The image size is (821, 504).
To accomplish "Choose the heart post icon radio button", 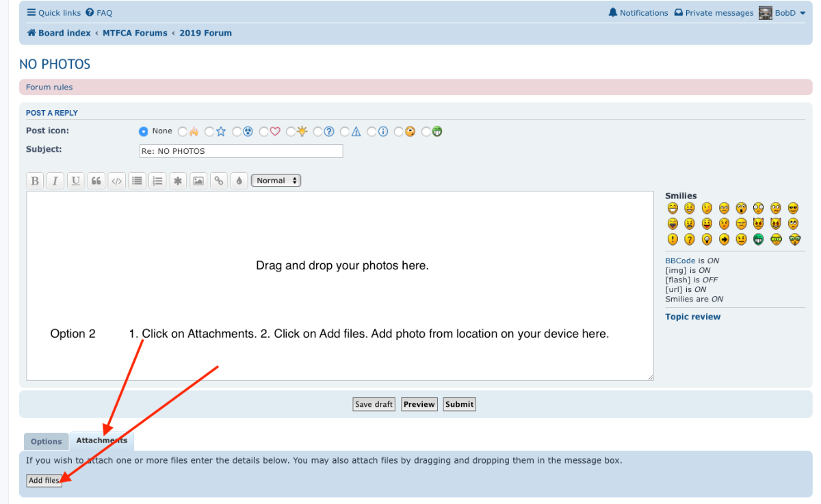I will coord(264,131).
